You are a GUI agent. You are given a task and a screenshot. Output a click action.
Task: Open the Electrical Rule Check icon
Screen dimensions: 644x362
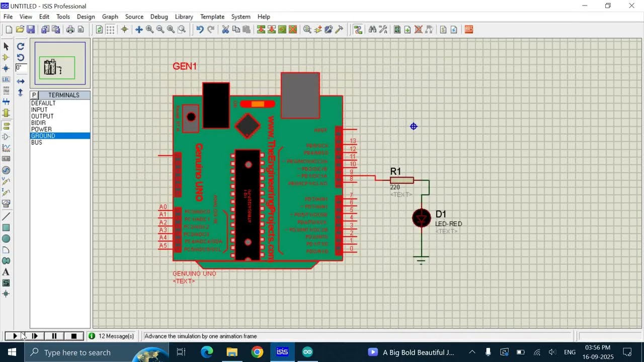click(454, 30)
